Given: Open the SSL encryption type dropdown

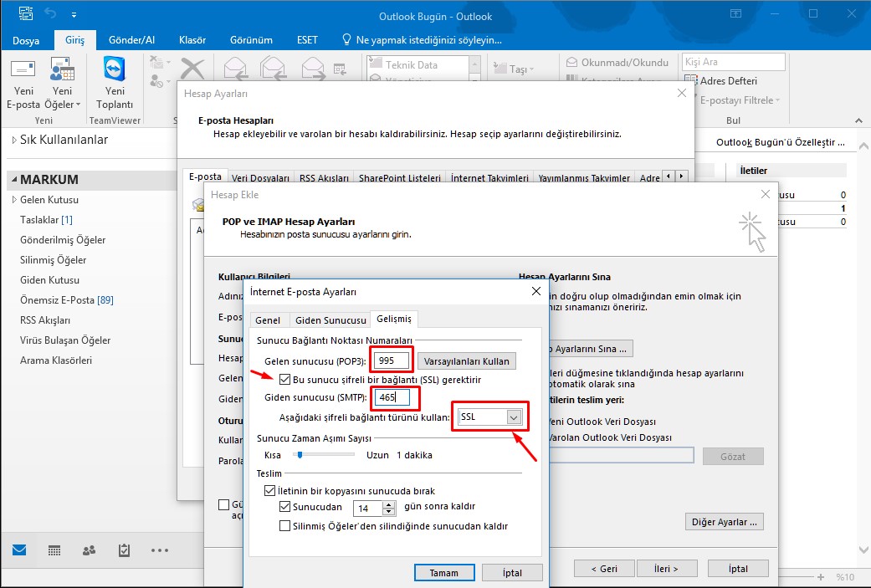Looking at the screenshot, I should pos(514,417).
